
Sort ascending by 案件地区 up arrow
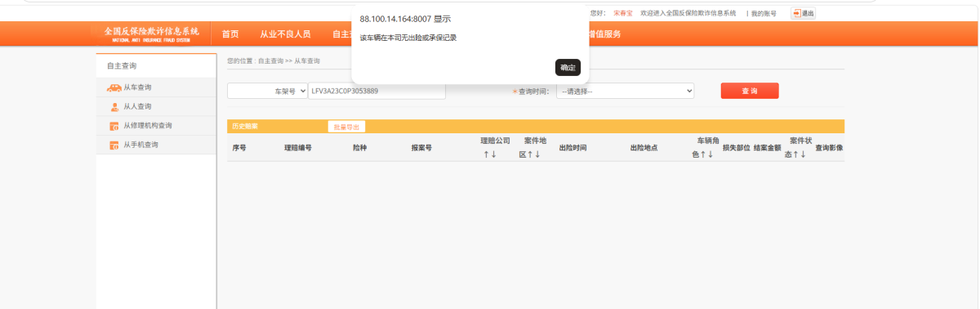tap(530, 154)
